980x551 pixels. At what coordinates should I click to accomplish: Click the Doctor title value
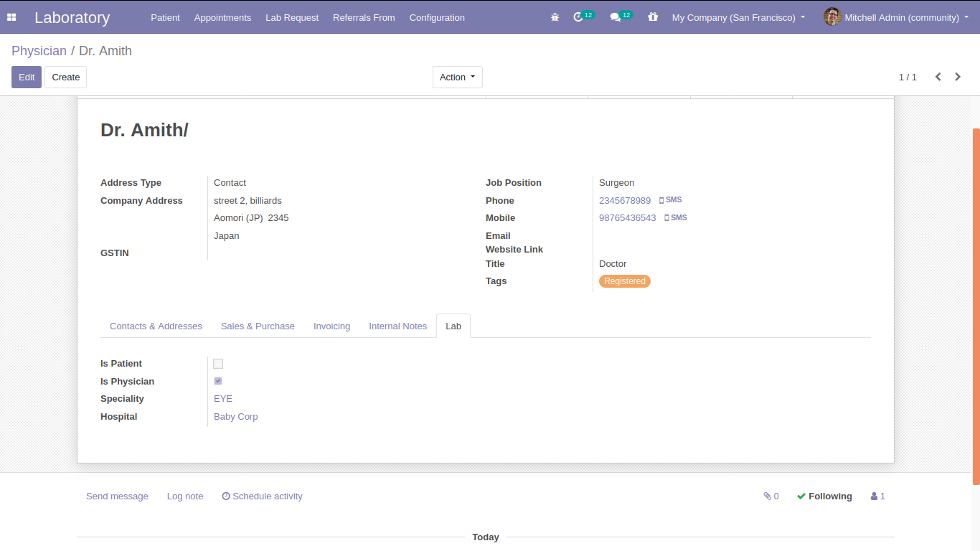tap(613, 264)
